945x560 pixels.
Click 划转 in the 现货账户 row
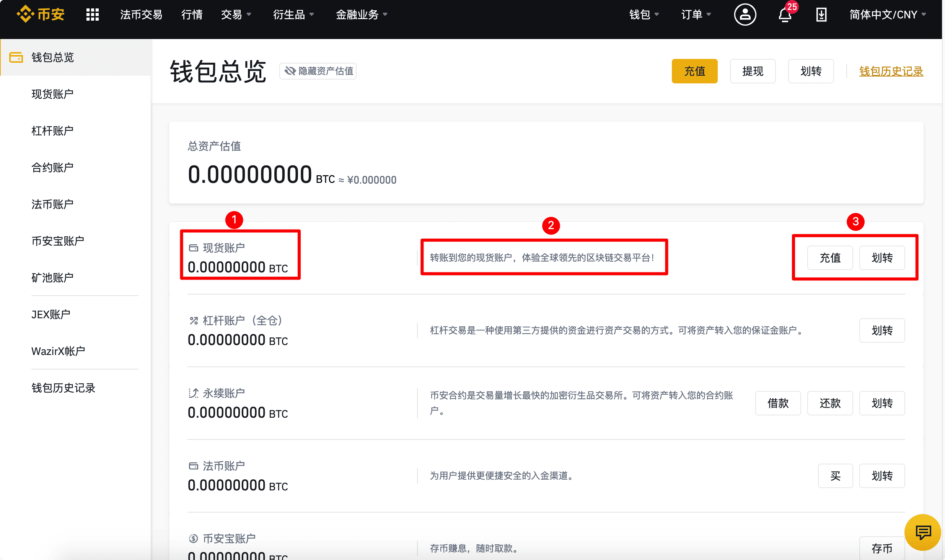coord(882,258)
